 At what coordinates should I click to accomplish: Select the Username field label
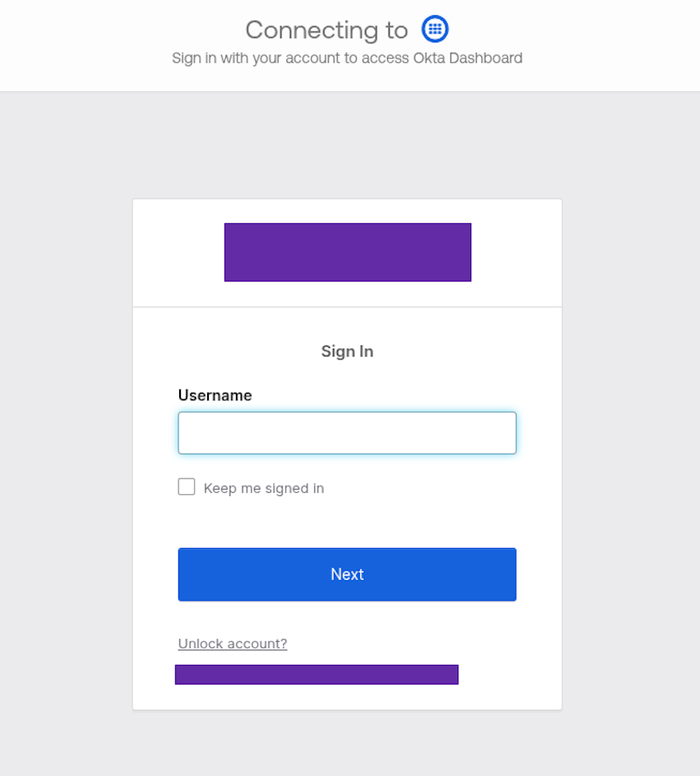click(x=214, y=395)
